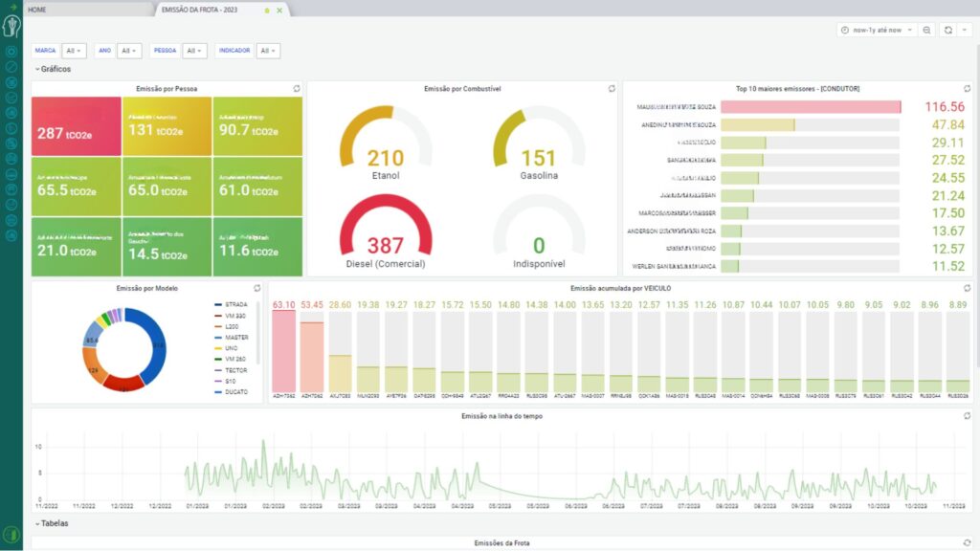Refresh the Top 10 maiores emissores panel
980x551 pixels.
tap(967, 88)
